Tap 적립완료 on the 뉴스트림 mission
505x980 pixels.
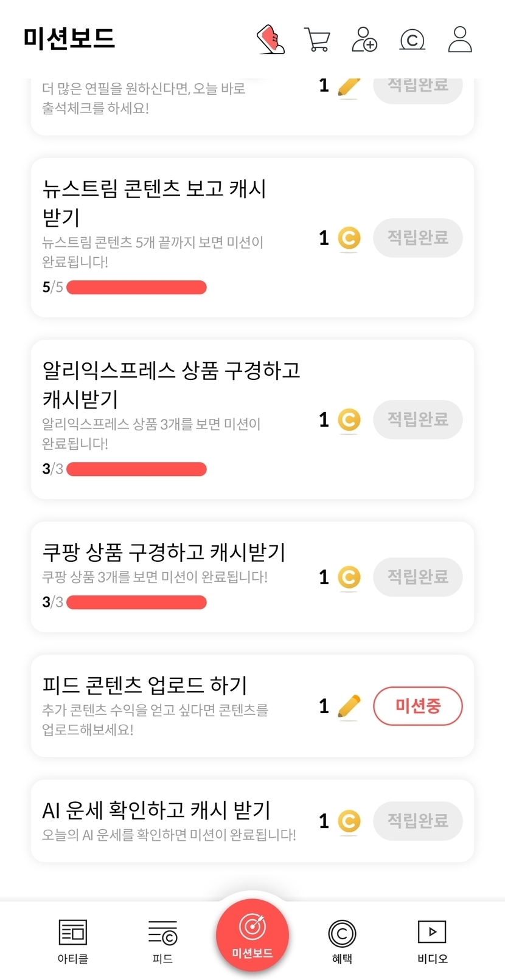coord(417,238)
